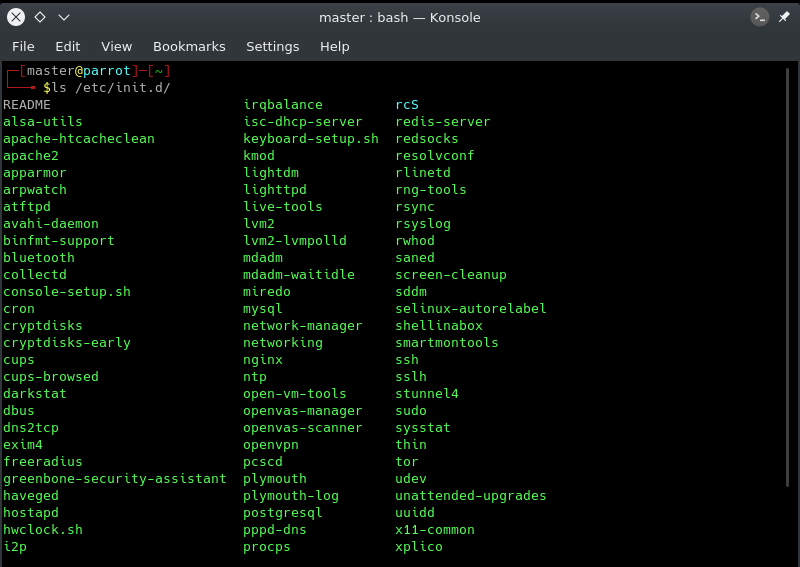Click keyboard-setup.sh in the listing
Image resolution: width=800 pixels, height=567 pixels.
click(311, 138)
